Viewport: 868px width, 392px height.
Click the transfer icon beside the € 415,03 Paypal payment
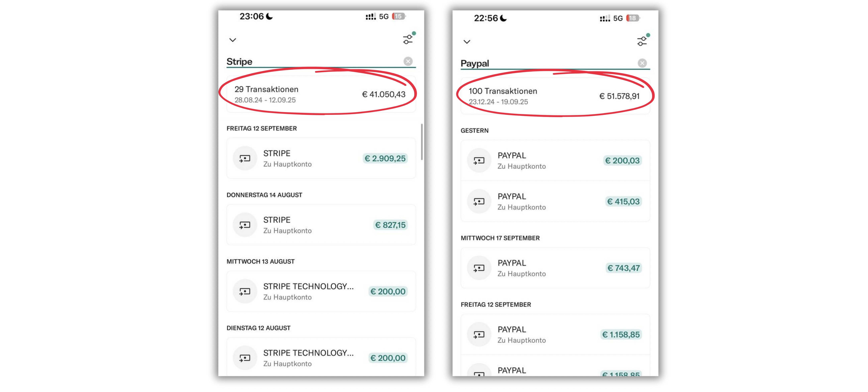coord(479,201)
